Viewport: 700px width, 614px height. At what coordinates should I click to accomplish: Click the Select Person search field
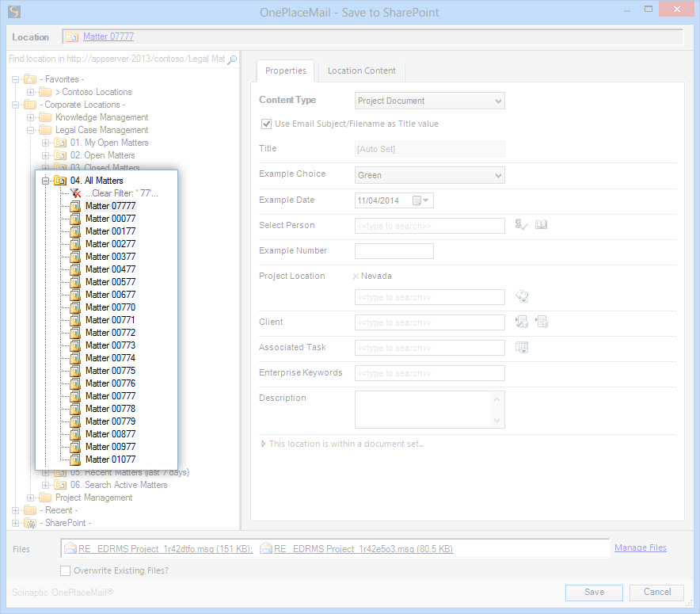click(x=429, y=226)
